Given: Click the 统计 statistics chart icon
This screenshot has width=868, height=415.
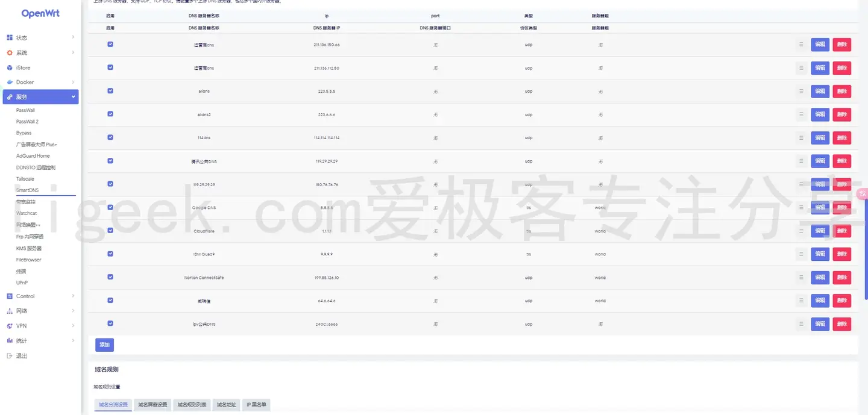Looking at the screenshot, I should pos(11,340).
